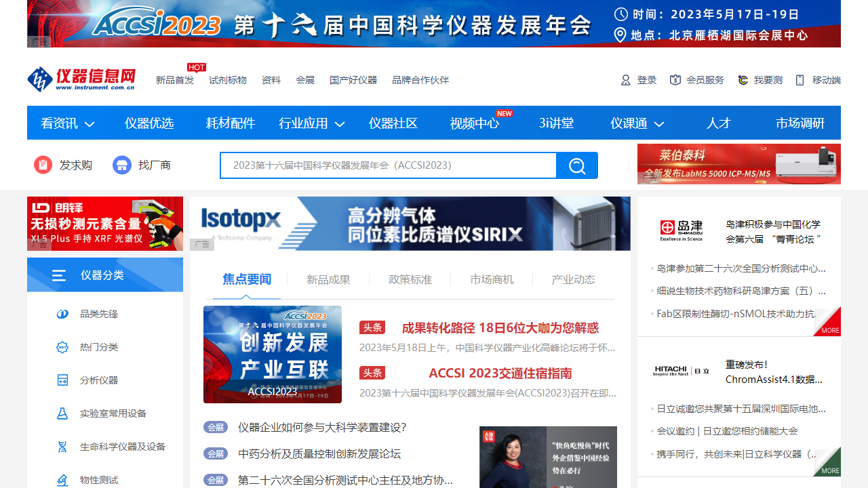This screenshot has width=868, height=488.
Task: Click the 品牌合作伙伴 top link
Action: [x=420, y=80]
